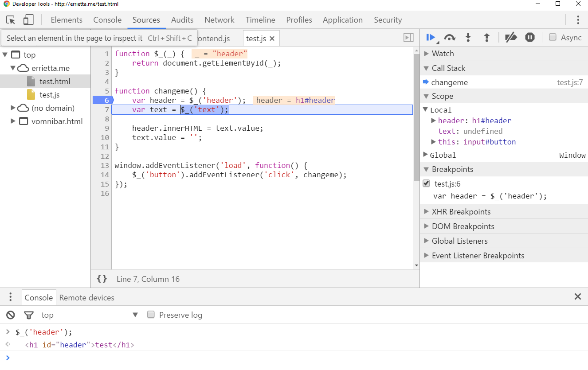Collapse the errietta.me domain node
This screenshot has height=370, width=588.
[x=13, y=68]
